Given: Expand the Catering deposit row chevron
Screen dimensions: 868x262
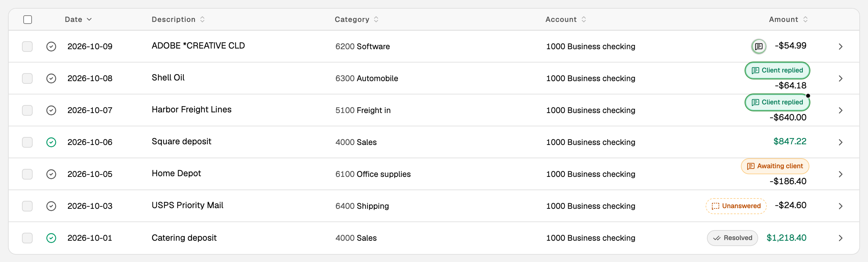Looking at the screenshot, I should tap(840, 238).
